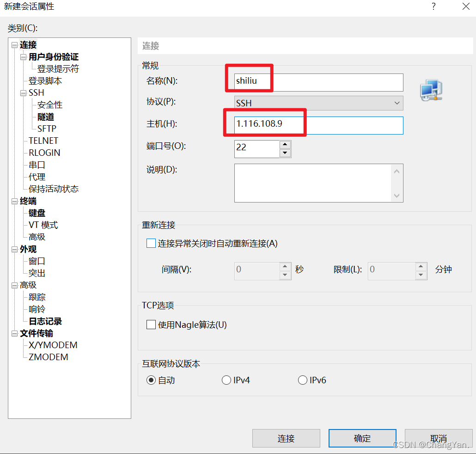Select 窗口 under 外观

pyautogui.click(x=37, y=261)
